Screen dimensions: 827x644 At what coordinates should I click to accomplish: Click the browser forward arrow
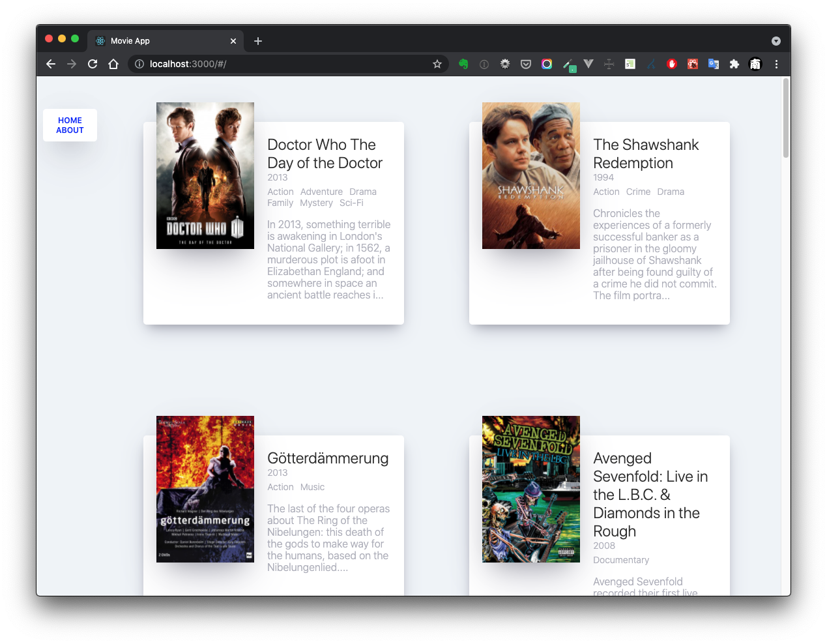click(72, 64)
